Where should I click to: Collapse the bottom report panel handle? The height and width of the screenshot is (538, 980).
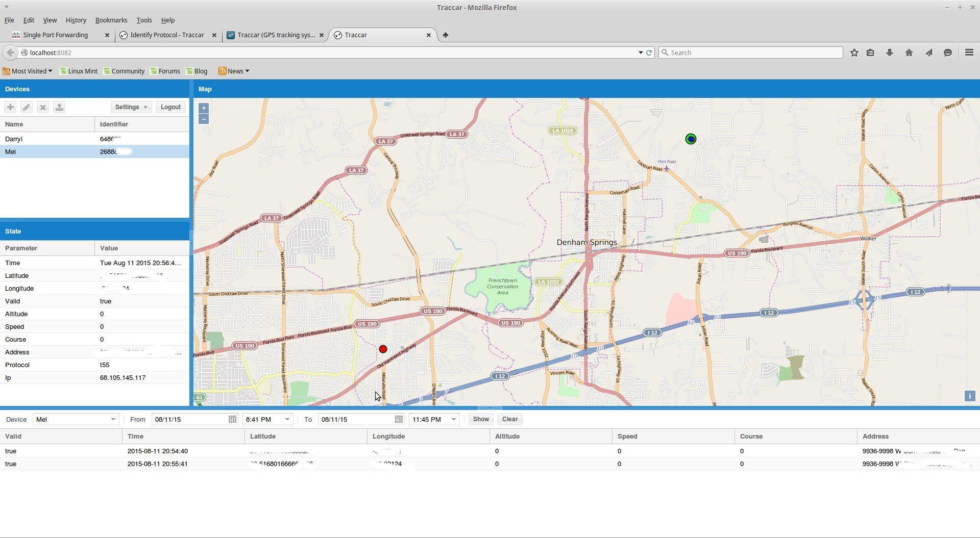pyautogui.click(x=489, y=408)
